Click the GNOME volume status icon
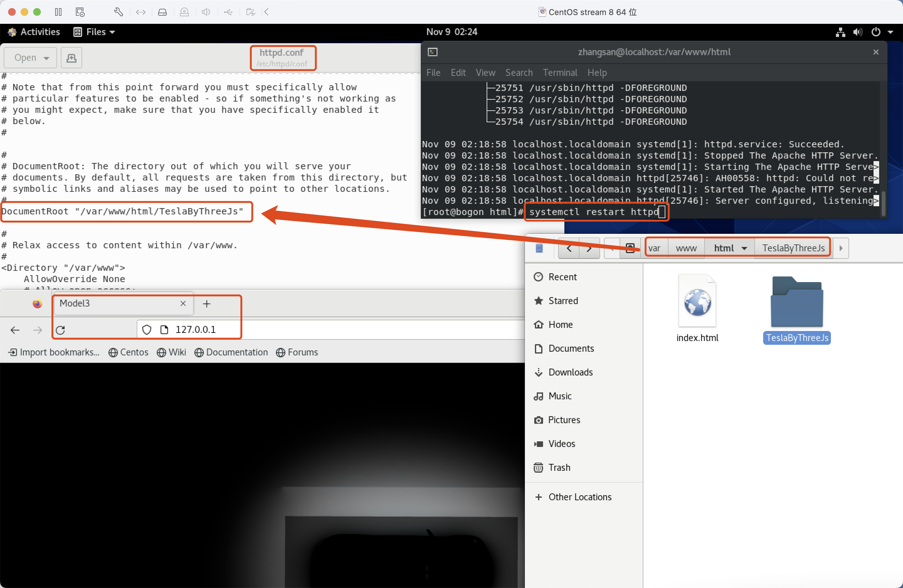Viewport: 903px width, 588px height. click(858, 32)
